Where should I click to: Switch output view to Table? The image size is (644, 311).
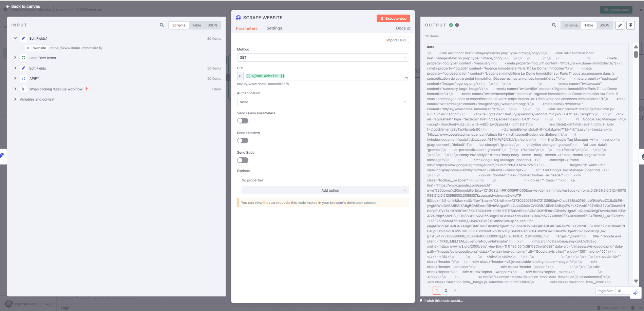pyautogui.click(x=589, y=25)
